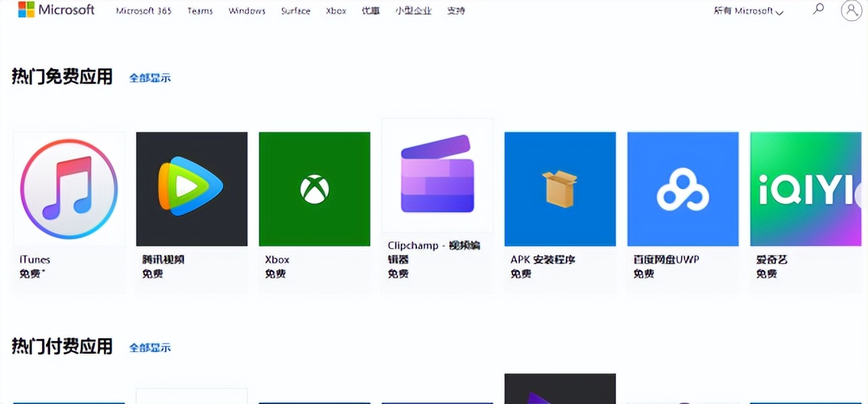868x404 pixels.
Task: Open the iTunes app tile
Action: [68, 188]
